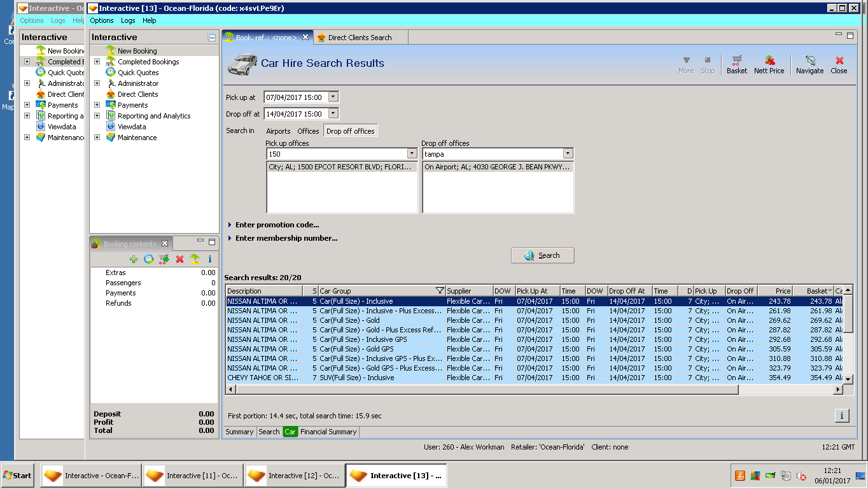Click the muted volume tray icon

tap(801, 476)
